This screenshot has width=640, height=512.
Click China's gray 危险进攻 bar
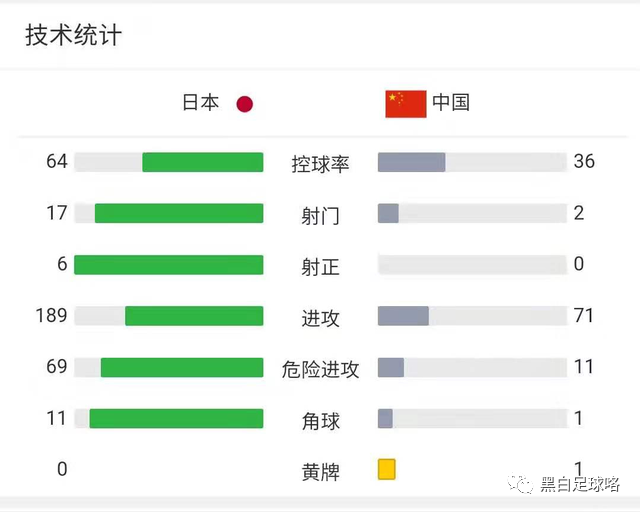tap(391, 367)
